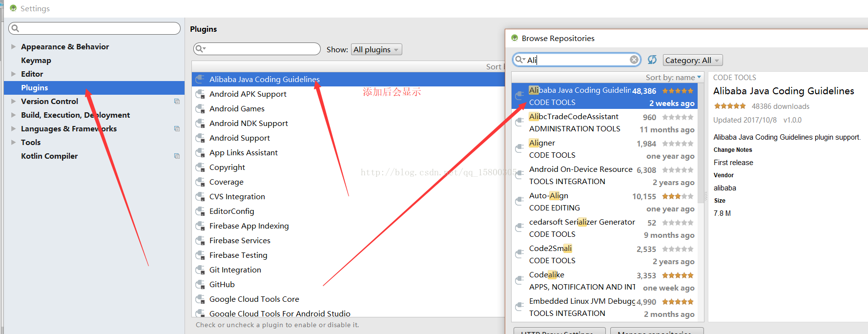Select Auto-Align plugin in repository results
Image resolution: width=868 pixels, height=334 pixels.
pyautogui.click(x=604, y=202)
